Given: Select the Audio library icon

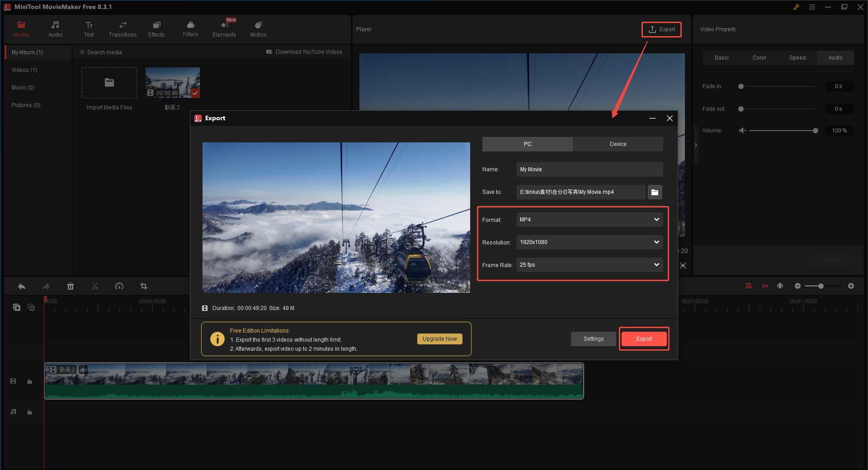Looking at the screenshot, I should click(x=55, y=28).
